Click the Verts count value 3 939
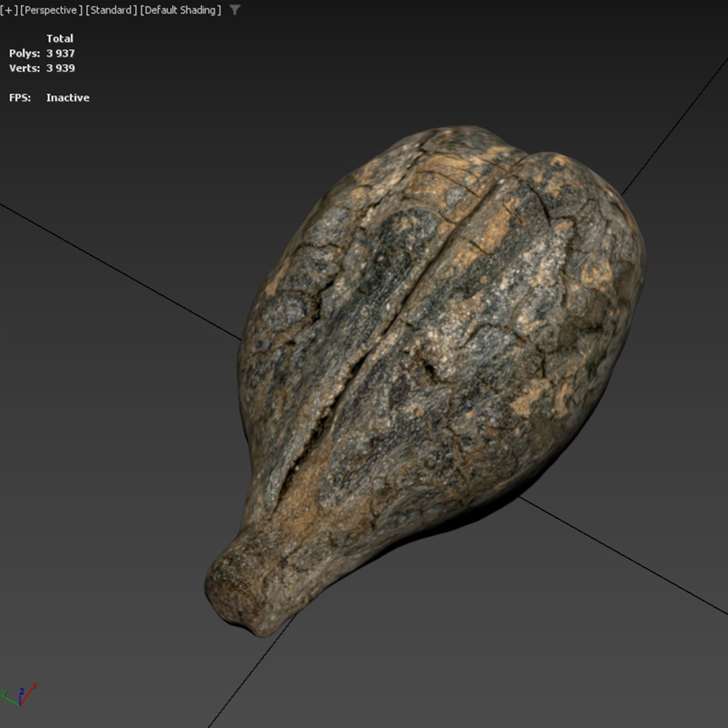Screen dimensions: 728x728 pos(61,68)
